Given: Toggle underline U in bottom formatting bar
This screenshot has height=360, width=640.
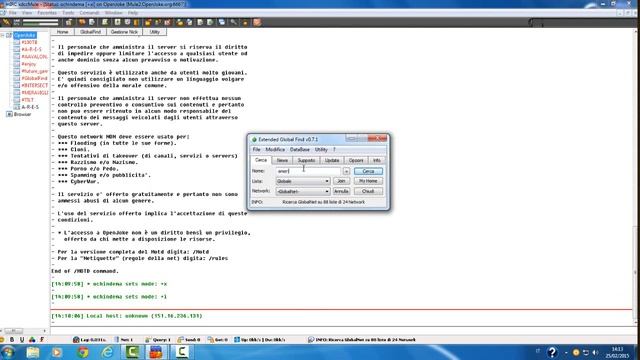Looking at the screenshot, I should click(22, 340).
